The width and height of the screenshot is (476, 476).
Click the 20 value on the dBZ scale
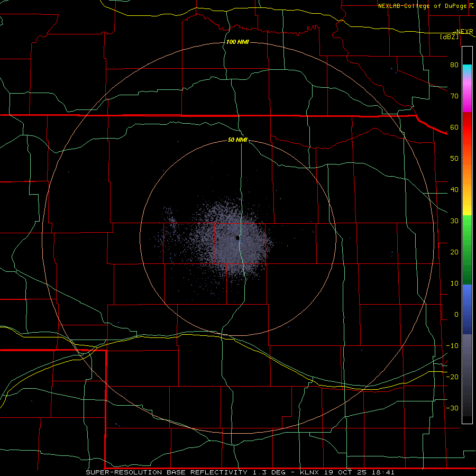click(454, 252)
